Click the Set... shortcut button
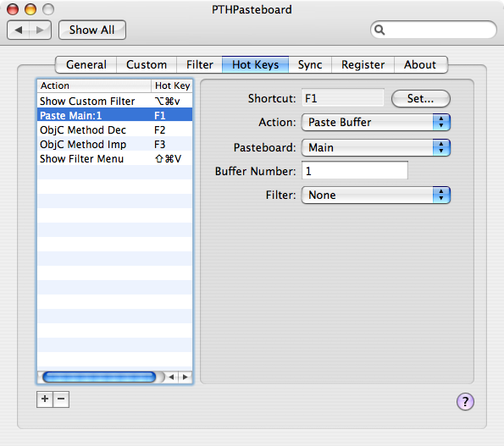The width and height of the screenshot is (504, 446). click(420, 98)
